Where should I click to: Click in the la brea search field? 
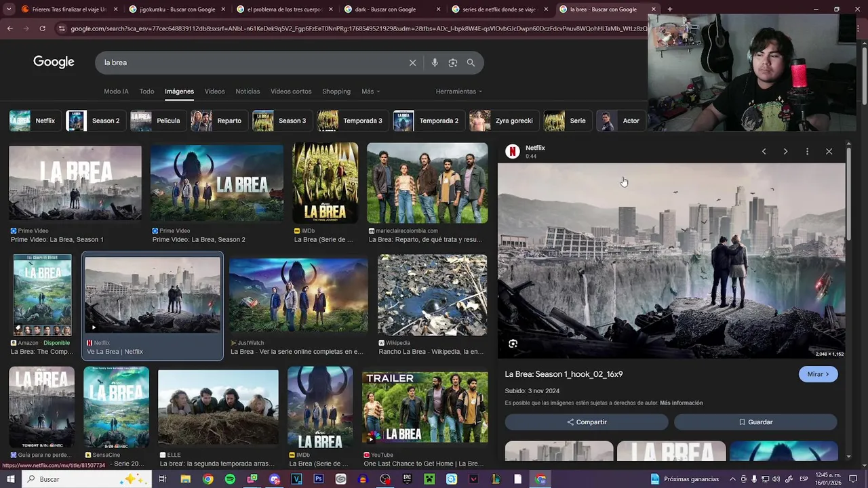251,62
